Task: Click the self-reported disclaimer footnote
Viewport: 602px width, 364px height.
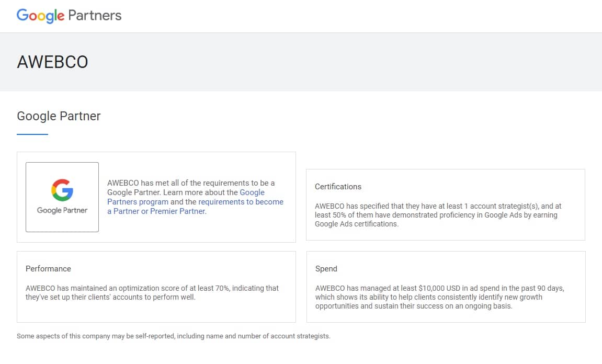Action: (174, 336)
